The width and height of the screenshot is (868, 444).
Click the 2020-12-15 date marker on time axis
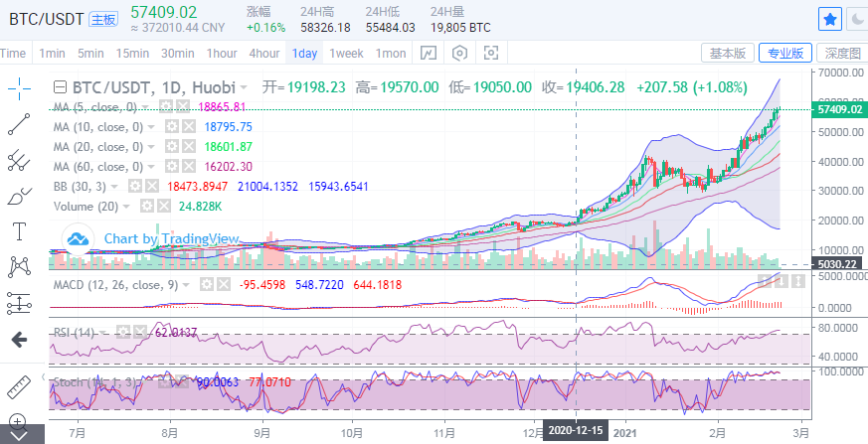(576, 431)
